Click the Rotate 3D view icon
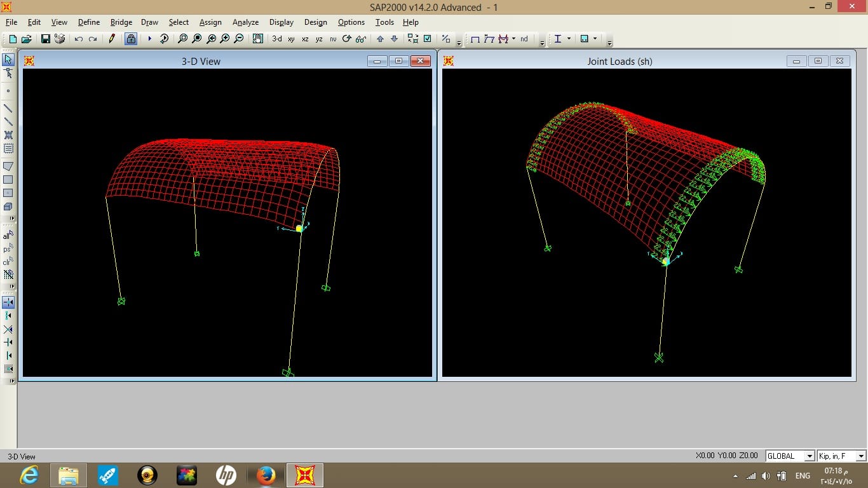The image size is (868, 488). (x=347, y=39)
